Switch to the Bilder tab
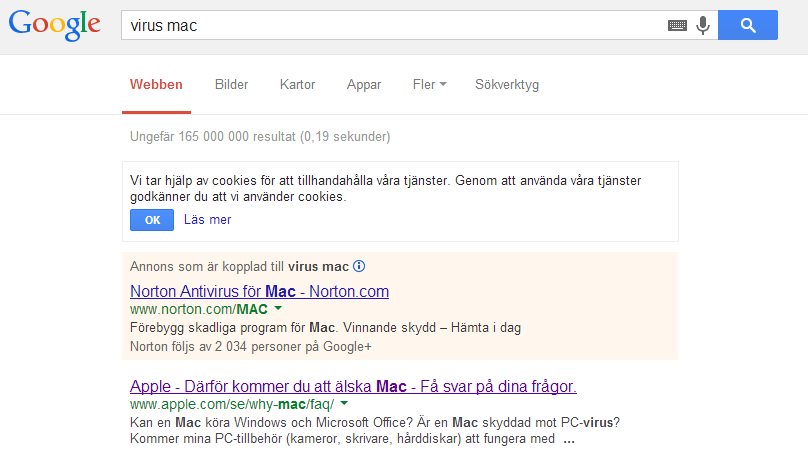The image size is (808, 469). [231, 85]
